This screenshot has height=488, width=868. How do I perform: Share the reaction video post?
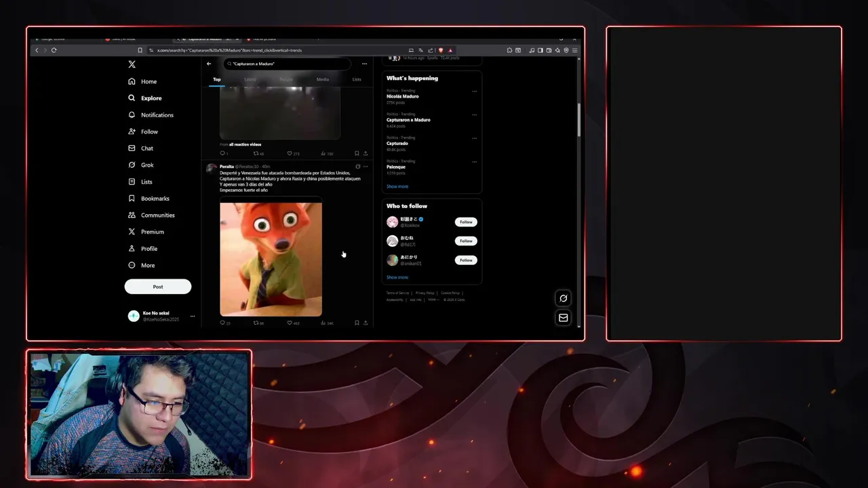[x=366, y=154]
